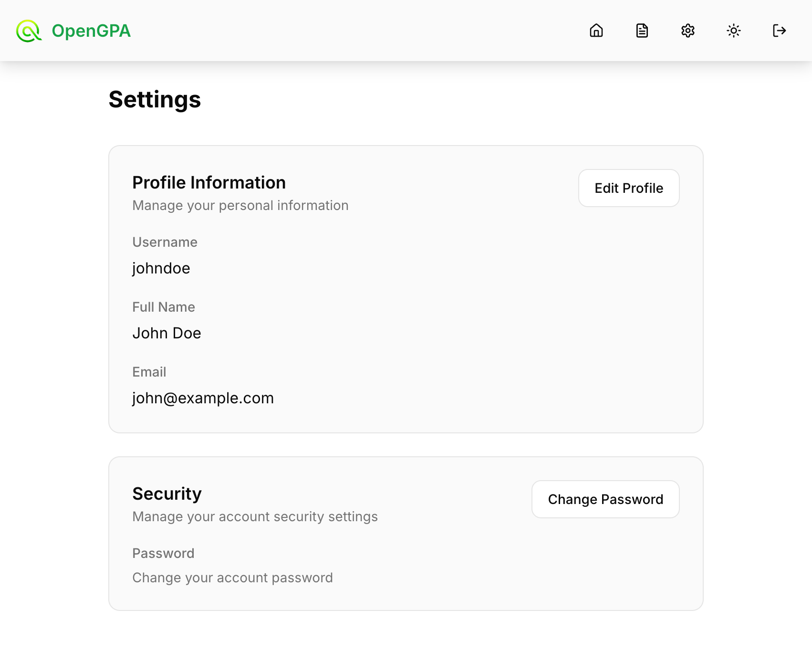The width and height of the screenshot is (812, 672).
Task: Click the Password label in Security
Action: pyautogui.click(x=163, y=553)
